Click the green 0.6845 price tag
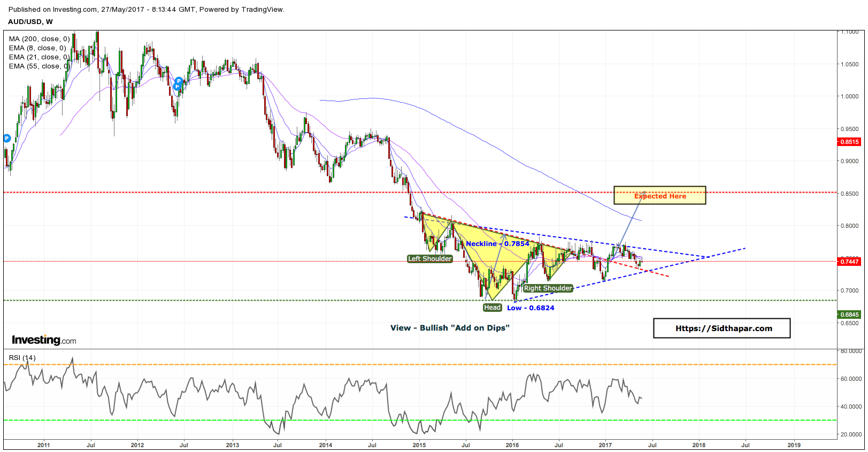 pos(849,315)
